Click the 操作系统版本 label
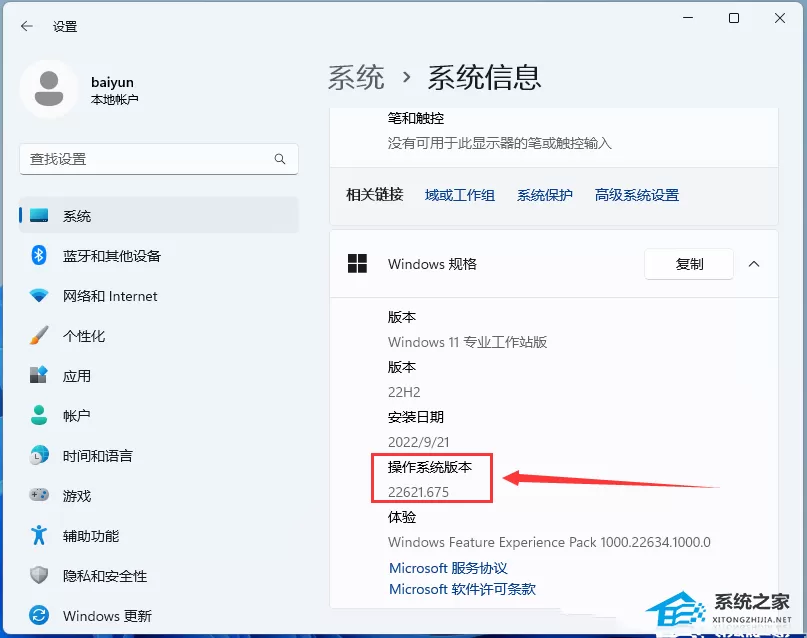The height and width of the screenshot is (638, 807). tap(430, 467)
